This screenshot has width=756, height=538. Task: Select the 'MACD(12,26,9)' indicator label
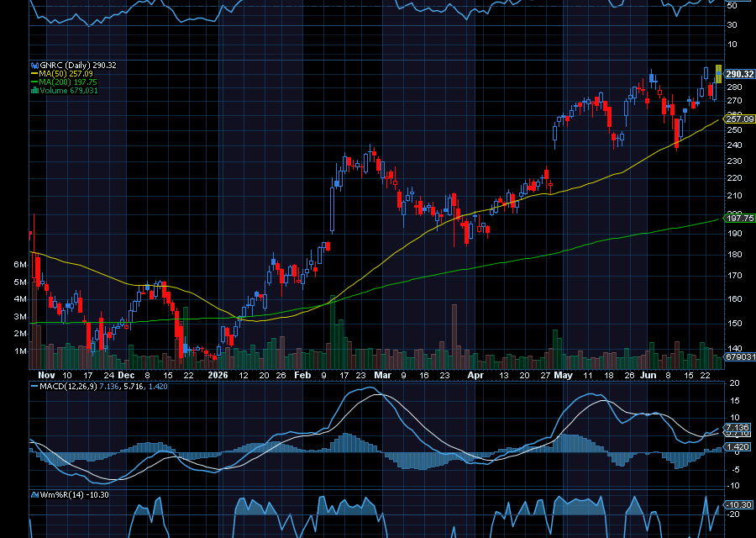point(69,387)
